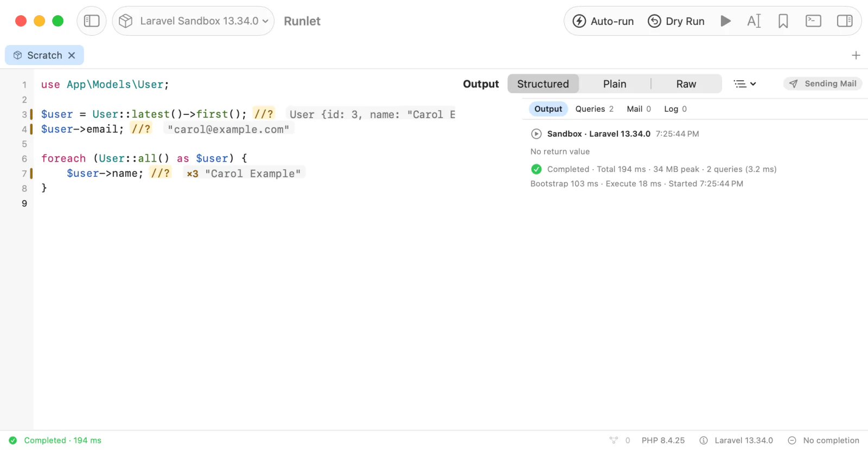Click the Sending Mail button

coord(823,83)
